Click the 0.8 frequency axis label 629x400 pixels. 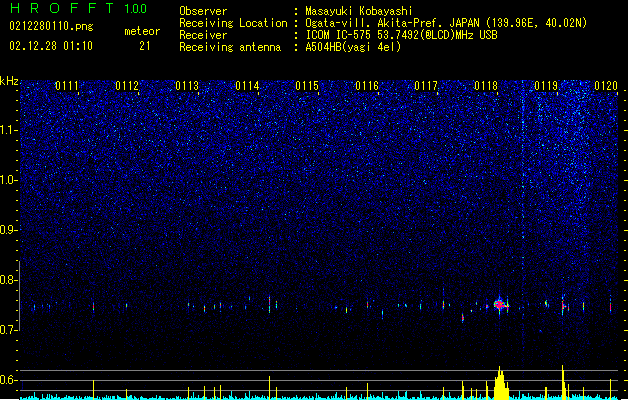pos(9,280)
